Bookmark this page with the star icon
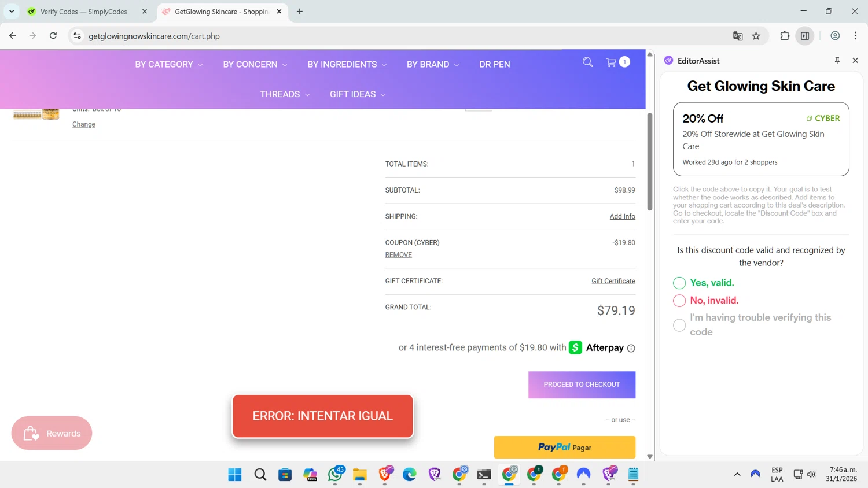The height and width of the screenshot is (488, 868). (x=756, y=36)
